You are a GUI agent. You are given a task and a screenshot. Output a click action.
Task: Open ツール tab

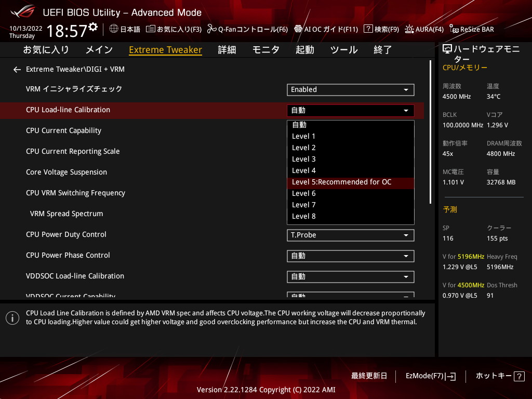[344, 50]
